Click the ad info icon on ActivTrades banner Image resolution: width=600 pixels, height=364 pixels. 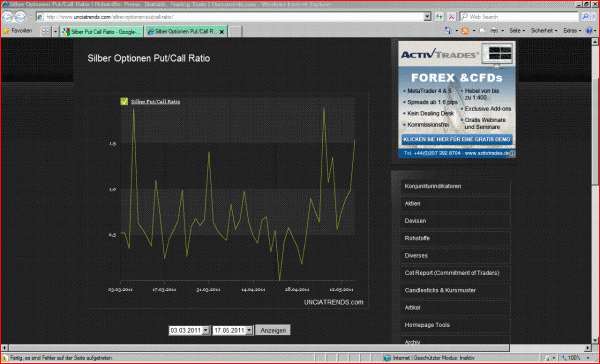(x=512, y=153)
